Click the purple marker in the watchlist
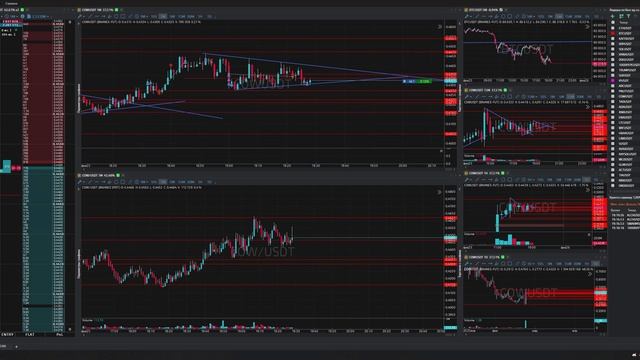The width and height of the screenshot is (640, 360). click(613, 81)
